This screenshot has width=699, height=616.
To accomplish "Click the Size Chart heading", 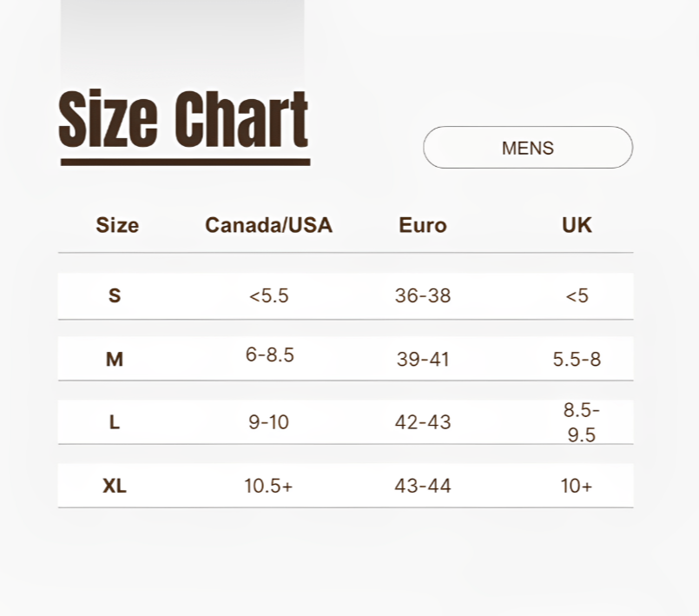I will click(x=184, y=119).
